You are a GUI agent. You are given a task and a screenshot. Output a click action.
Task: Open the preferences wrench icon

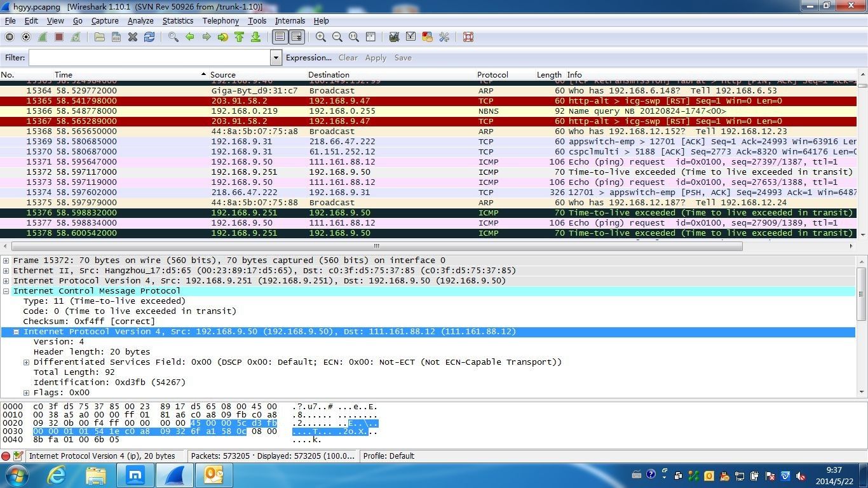click(x=444, y=37)
